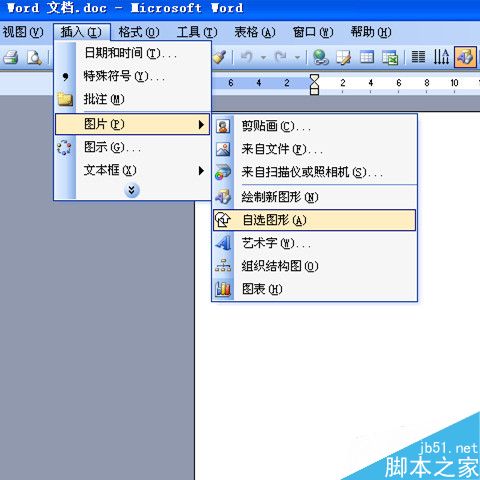Click the Word document title bar
The height and width of the screenshot is (480, 480).
pos(240,8)
